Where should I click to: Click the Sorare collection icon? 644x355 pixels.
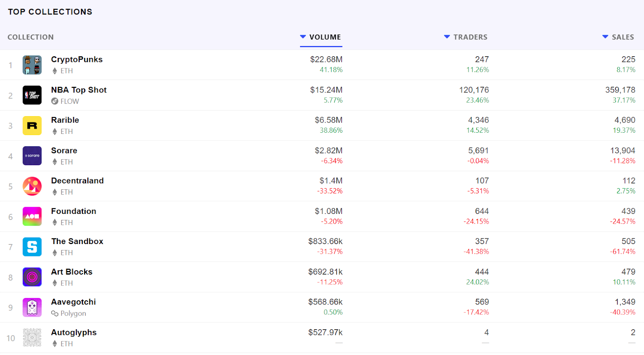point(32,156)
